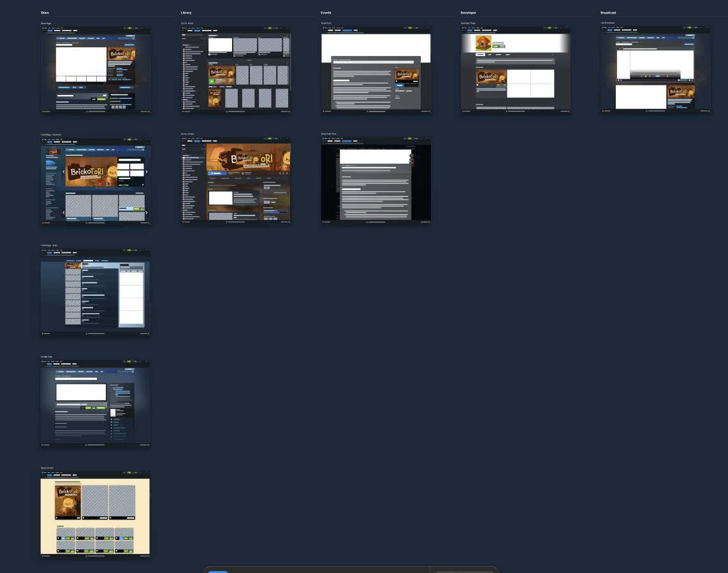Click the white video player in the Live Broadcast frame

pyautogui.click(x=655, y=65)
